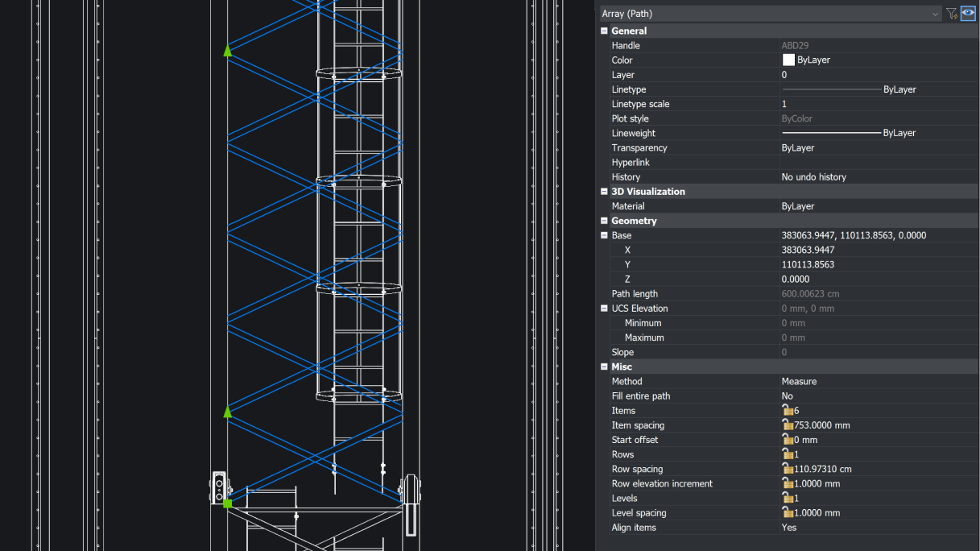The height and width of the screenshot is (551, 980).
Task: Select the green square base grip
Action: point(227,503)
